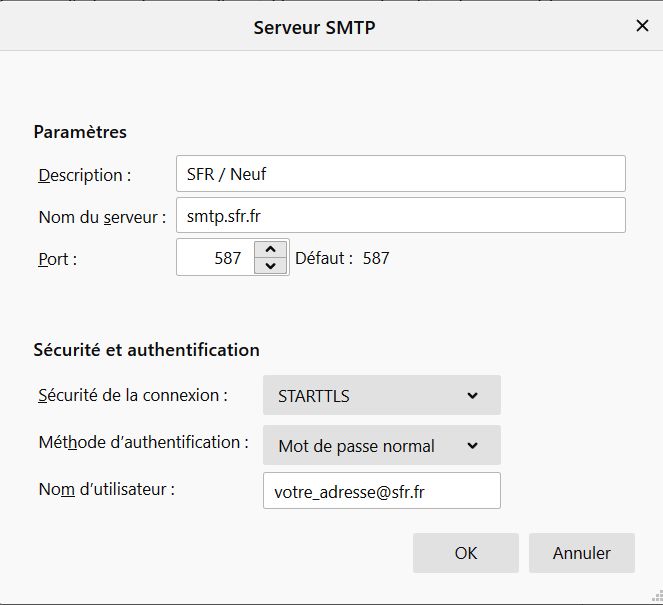The image size is (663, 605).
Task: Expand the Mot de passe normal dropdown
Action: pyautogui.click(x=381, y=446)
